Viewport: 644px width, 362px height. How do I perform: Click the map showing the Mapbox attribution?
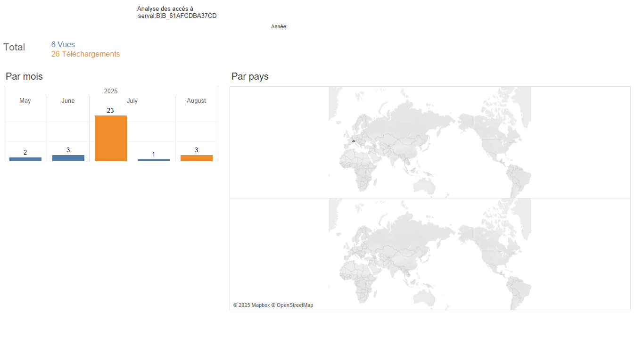click(430, 254)
